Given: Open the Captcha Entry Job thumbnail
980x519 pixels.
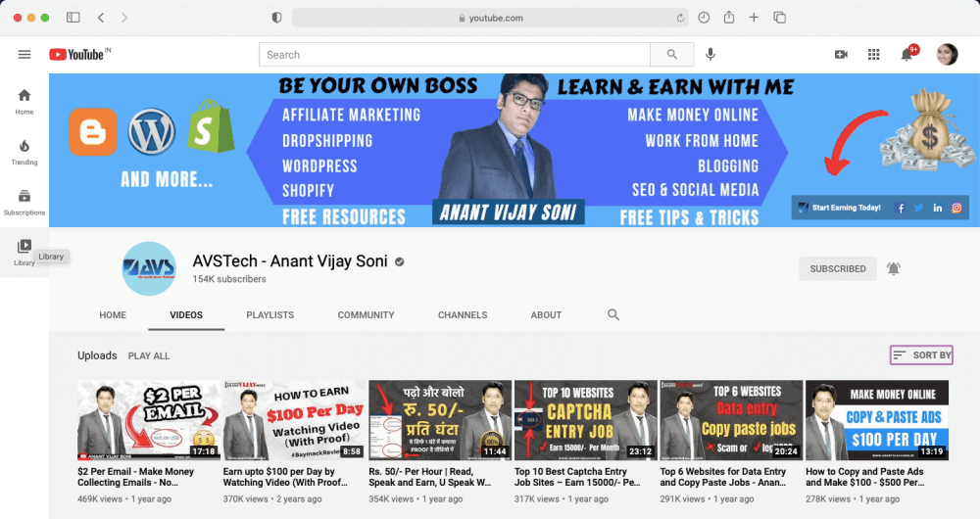Looking at the screenshot, I should (586, 420).
